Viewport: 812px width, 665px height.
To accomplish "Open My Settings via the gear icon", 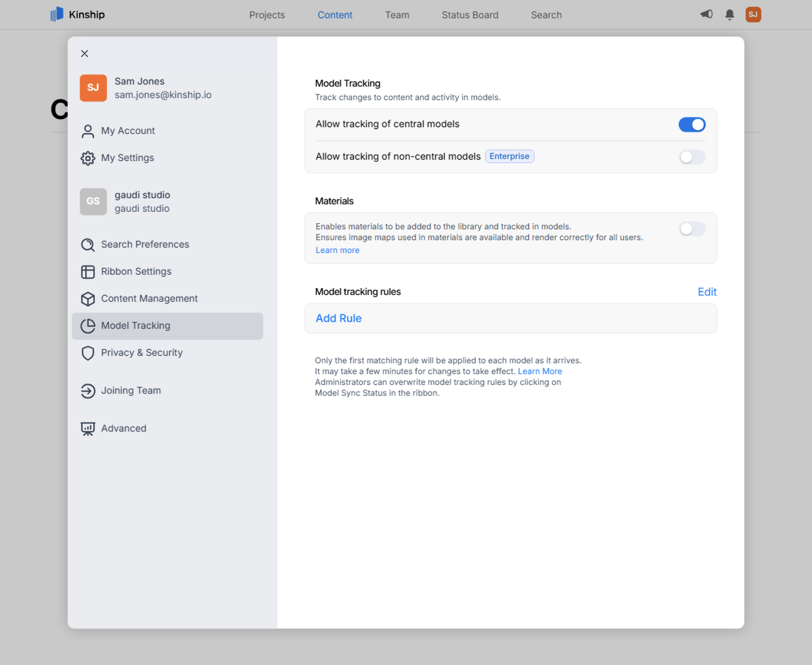I will pyautogui.click(x=88, y=158).
